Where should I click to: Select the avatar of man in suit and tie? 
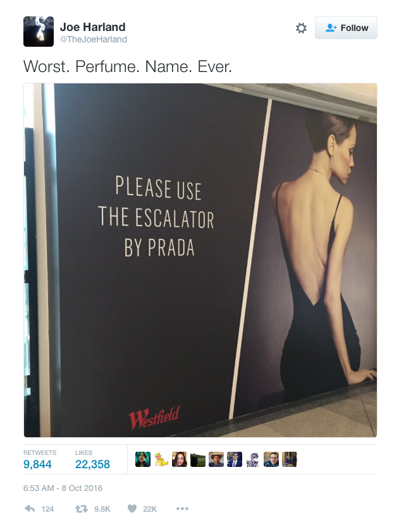[x=235, y=459]
